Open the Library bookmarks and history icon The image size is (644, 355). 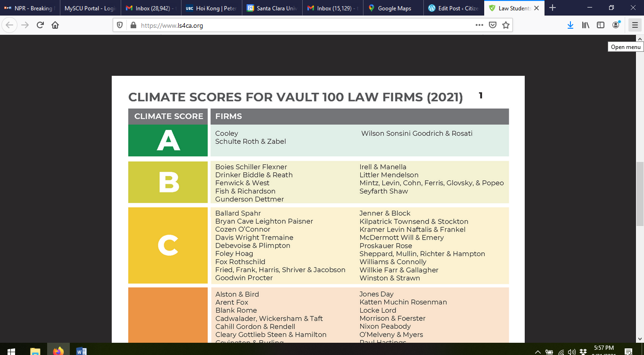coord(586,25)
